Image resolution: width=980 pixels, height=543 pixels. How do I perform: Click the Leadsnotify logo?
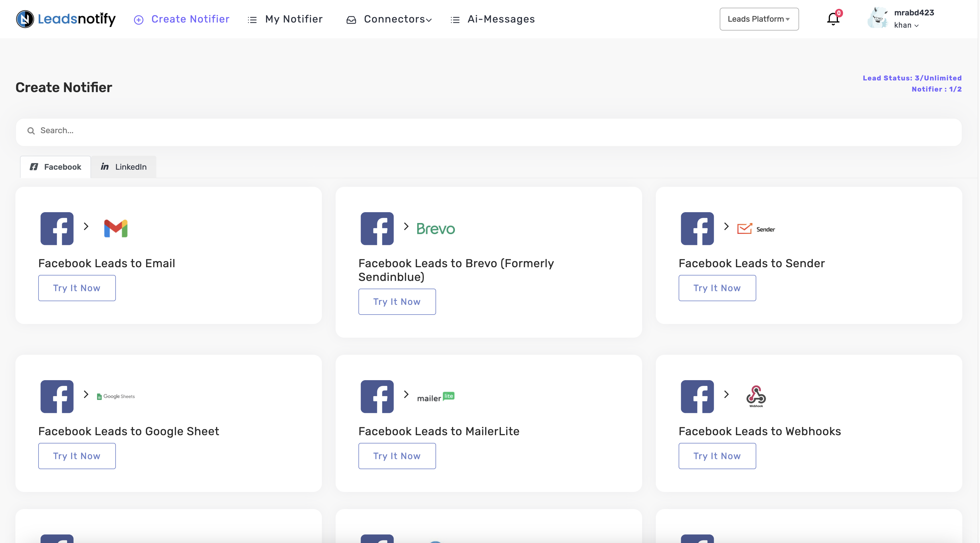point(66,19)
